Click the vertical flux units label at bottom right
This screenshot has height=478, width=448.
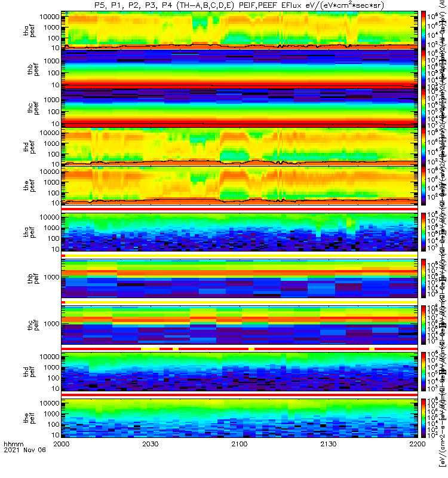click(x=442, y=430)
